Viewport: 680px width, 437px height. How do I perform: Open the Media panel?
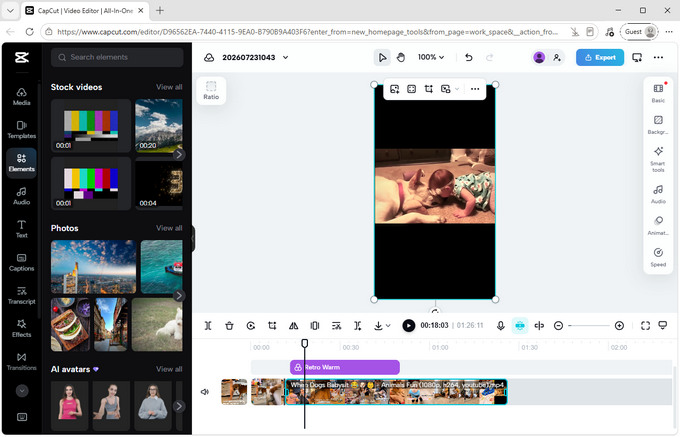pos(21,97)
